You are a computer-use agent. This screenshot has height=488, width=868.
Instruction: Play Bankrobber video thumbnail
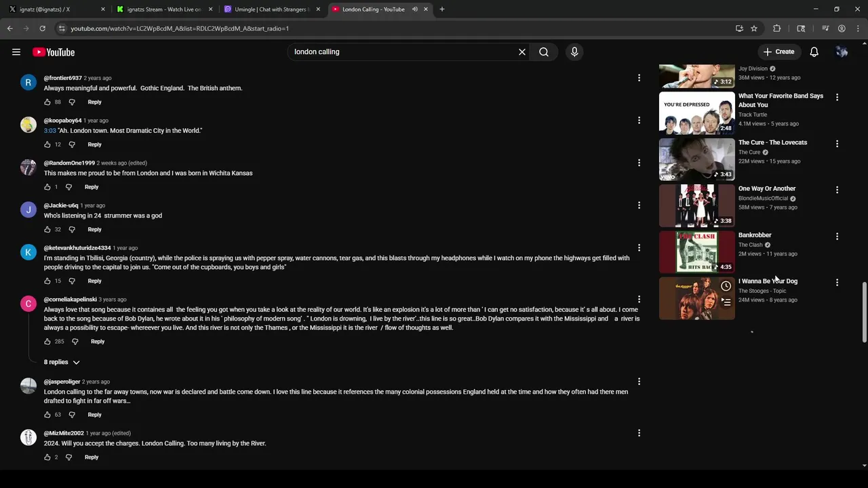coord(696,251)
